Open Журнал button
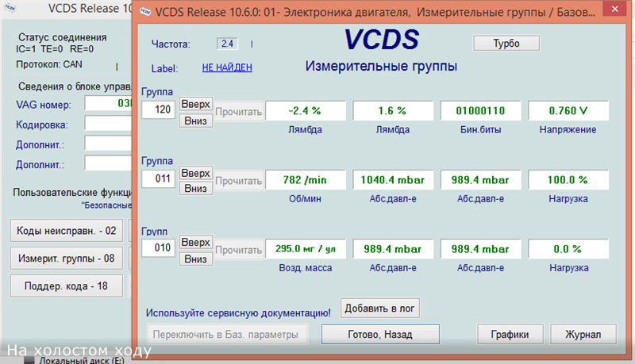635x364 pixels. click(x=583, y=335)
